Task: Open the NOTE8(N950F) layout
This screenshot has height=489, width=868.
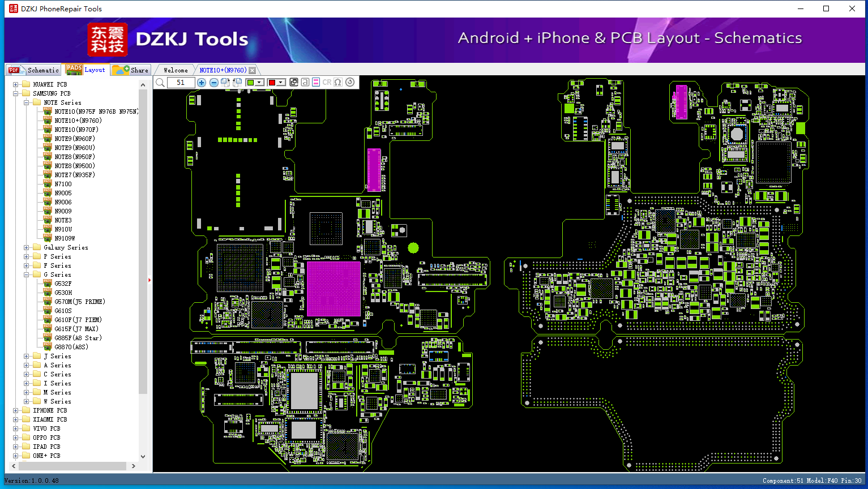Action: point(75,157)
